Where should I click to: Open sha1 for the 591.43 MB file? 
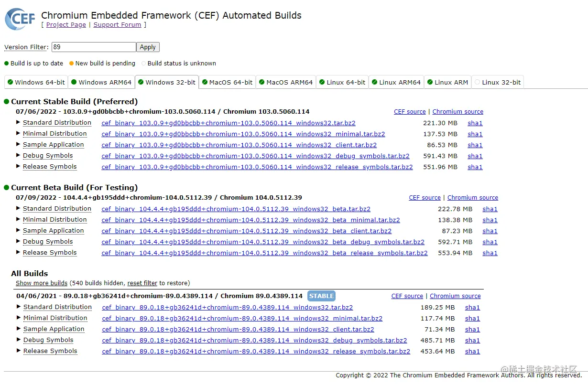click(475, 156)
